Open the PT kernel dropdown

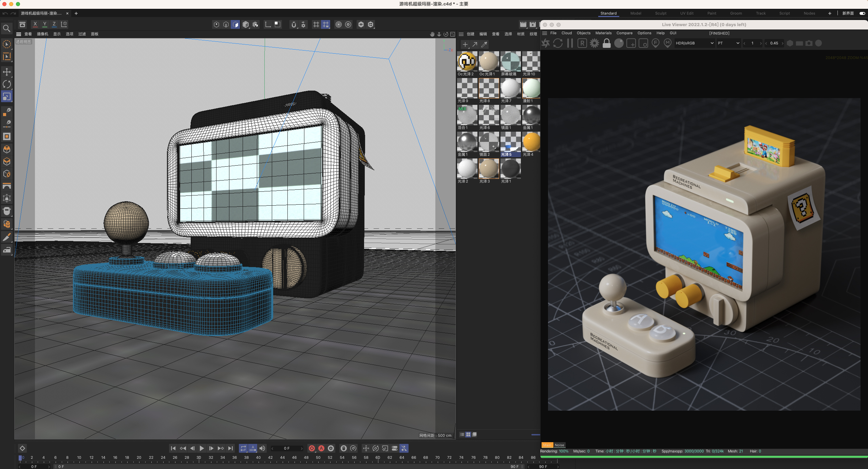[x=728, y=43]
